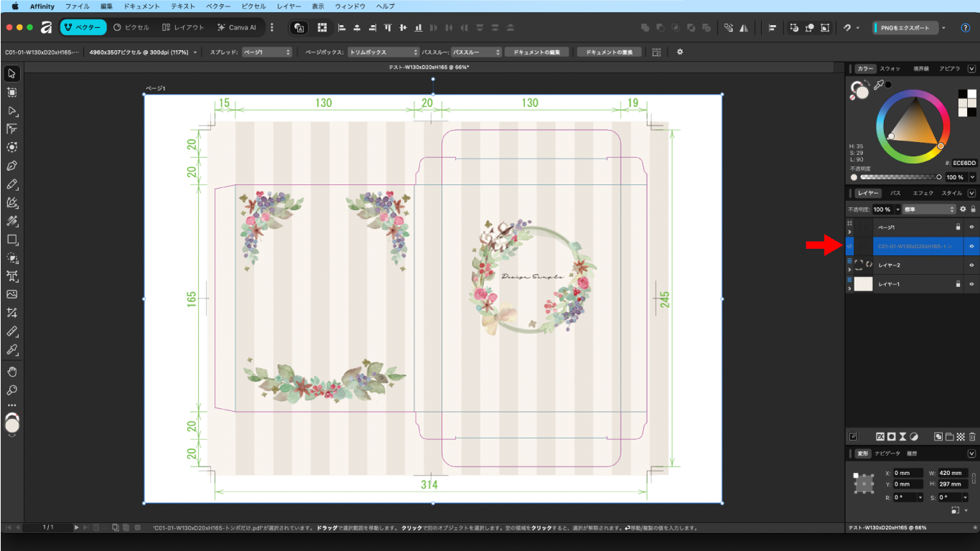
Task: Click the eyedropper in the Color panel
Action: coord(877,85)
